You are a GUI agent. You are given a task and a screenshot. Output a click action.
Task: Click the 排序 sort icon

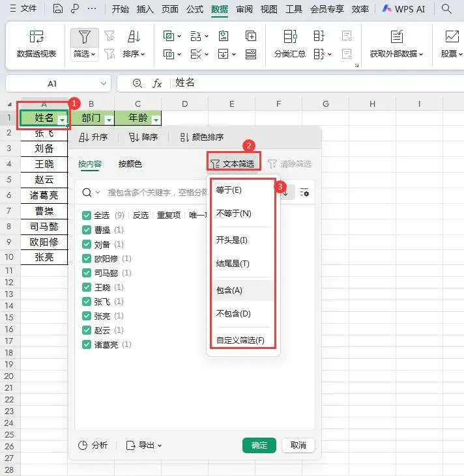coord(134,36)
